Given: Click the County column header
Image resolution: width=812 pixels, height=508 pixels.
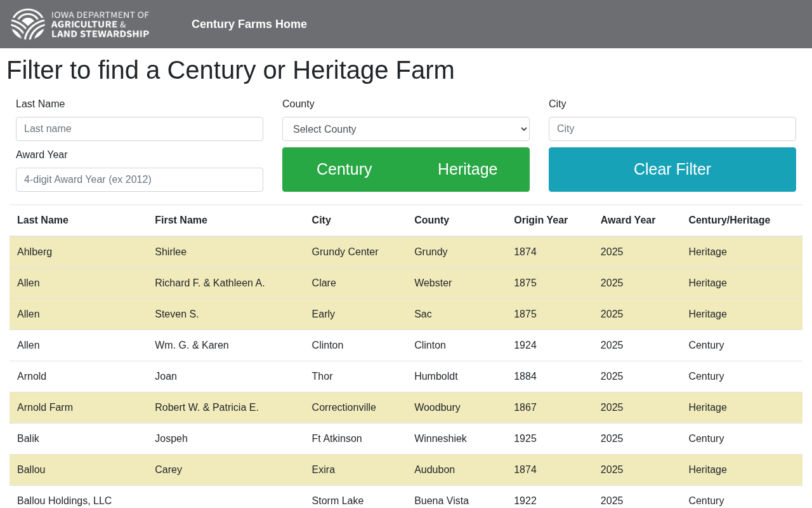Looking at the screenshot, I should (x=431, y=220).
